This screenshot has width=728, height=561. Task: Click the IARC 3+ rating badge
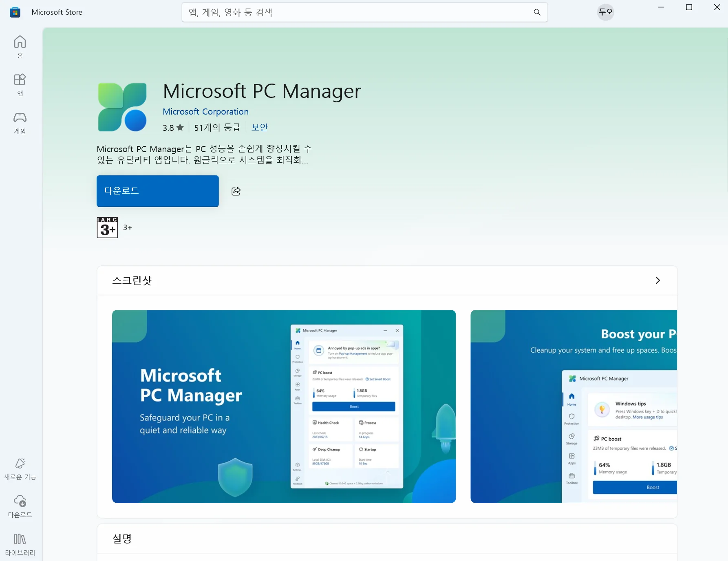click(107, 227)
